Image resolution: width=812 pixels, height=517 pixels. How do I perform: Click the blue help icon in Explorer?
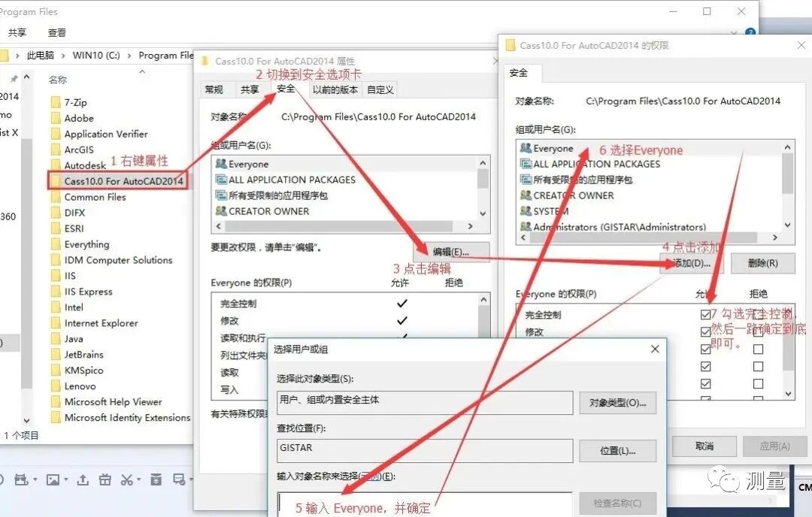click(x=750, y=32)
